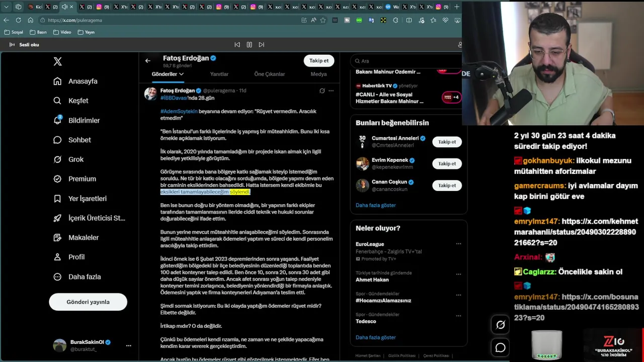This screenshot has width=644, height=362.
Task: Follow Cumartesi Anneleri account
Action: pyautogui.click(x=447, y=142)
